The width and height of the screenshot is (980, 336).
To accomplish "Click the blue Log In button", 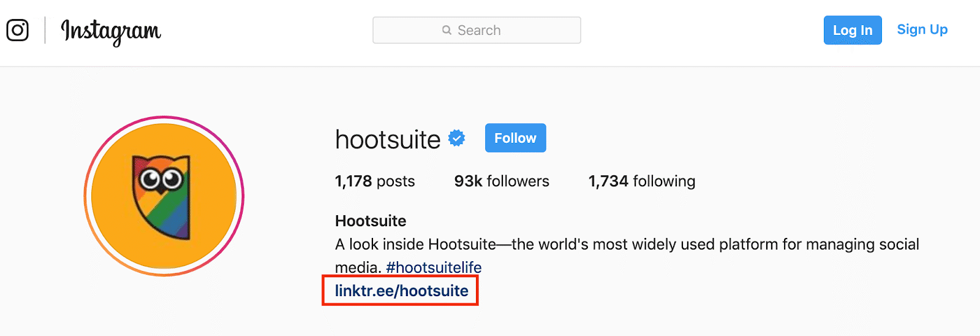I will pyautogui.click(x=853, y=30).
